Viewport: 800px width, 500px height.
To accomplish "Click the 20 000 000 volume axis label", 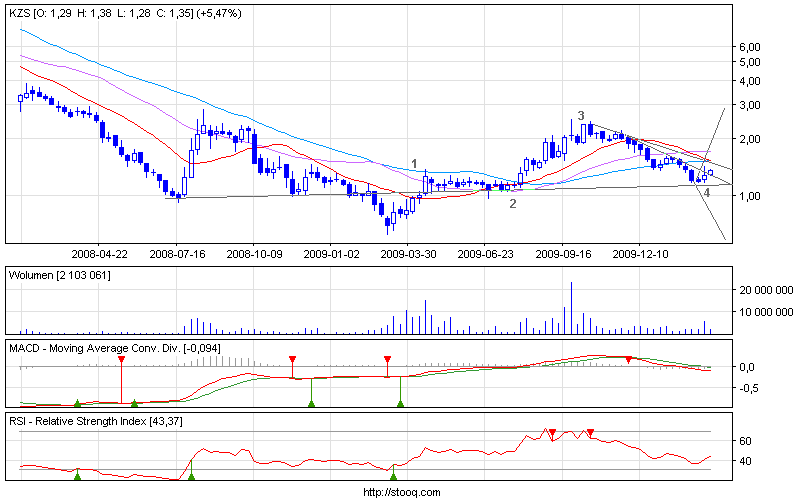I will [x=765, y=290].
